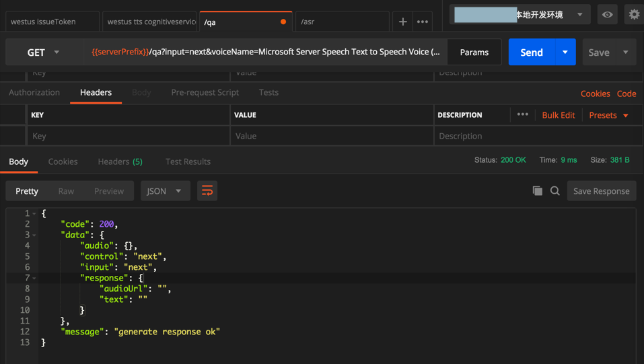
Task: Open the tab options ellipsis menu
Action: [422, 22]
